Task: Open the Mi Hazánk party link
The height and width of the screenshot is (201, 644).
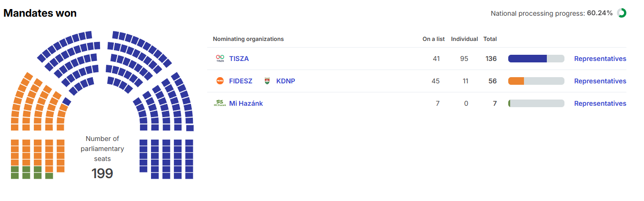Action: coord(246,103)
